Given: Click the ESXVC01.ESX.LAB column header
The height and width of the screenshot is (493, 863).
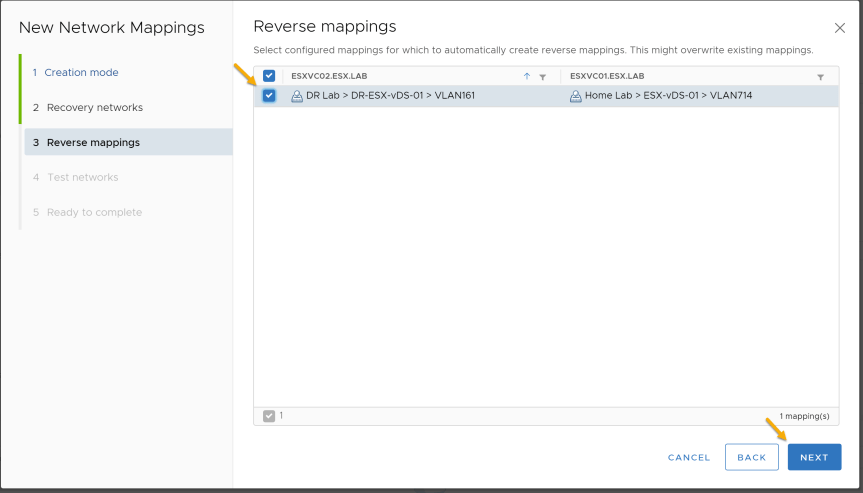Looking at the screenshot, I should coord(607,76).
